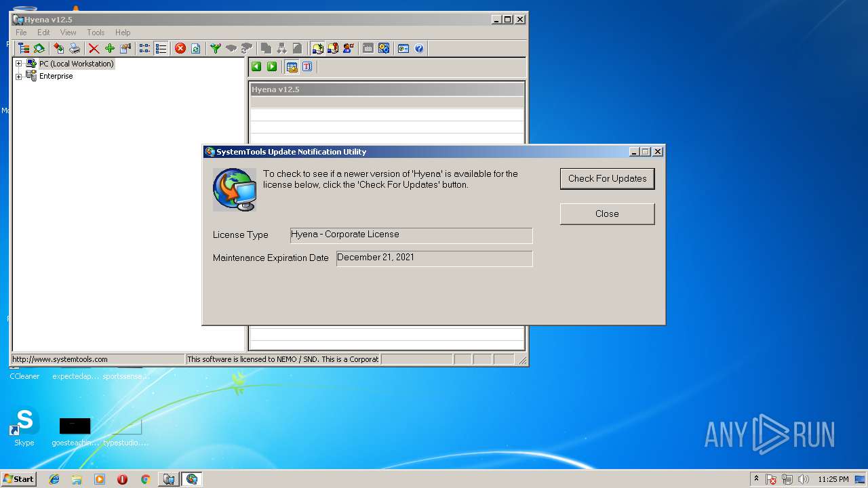The image size is (868, 488).
Task: Open Chrome from the taskbar
Action: (x=145, y=479)
